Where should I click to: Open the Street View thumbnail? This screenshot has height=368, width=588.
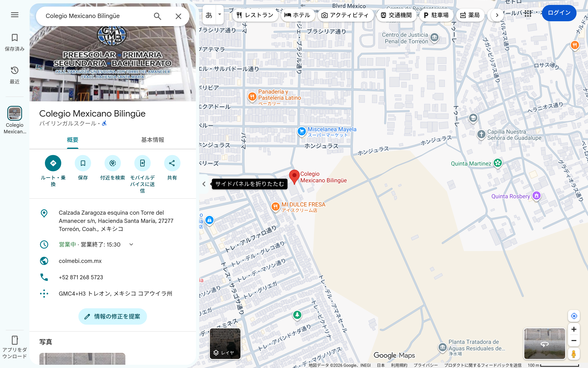(545, 344)
